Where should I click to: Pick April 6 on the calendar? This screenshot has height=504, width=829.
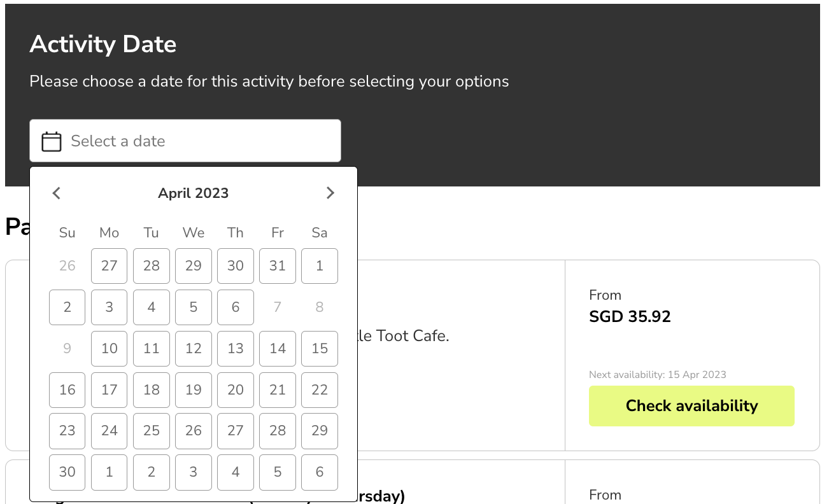236,307
